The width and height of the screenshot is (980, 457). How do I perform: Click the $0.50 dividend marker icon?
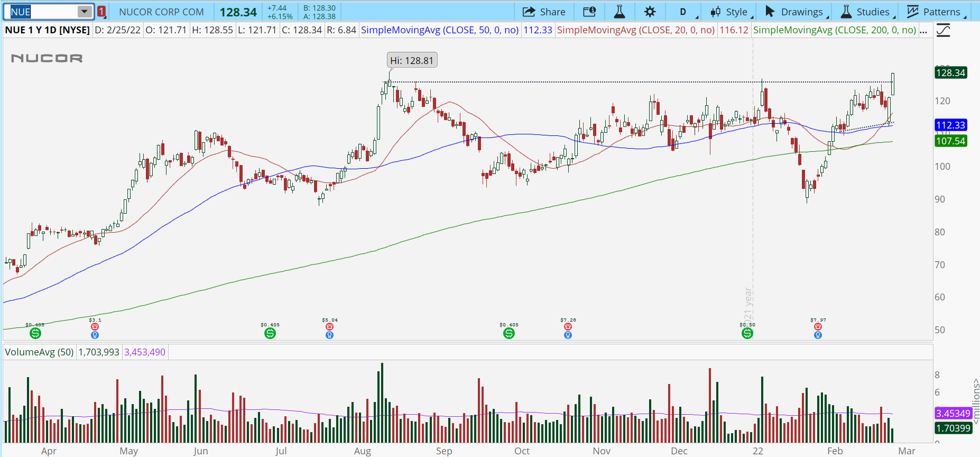pyautogui.click(x=747, y=333)
